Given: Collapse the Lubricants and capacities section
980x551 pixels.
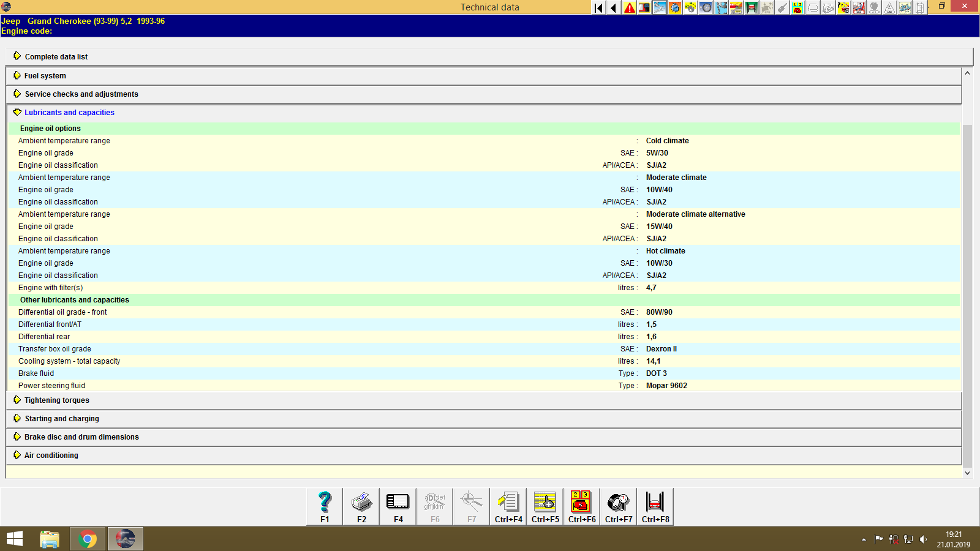Looking at the screenshot, I should 69,112.
